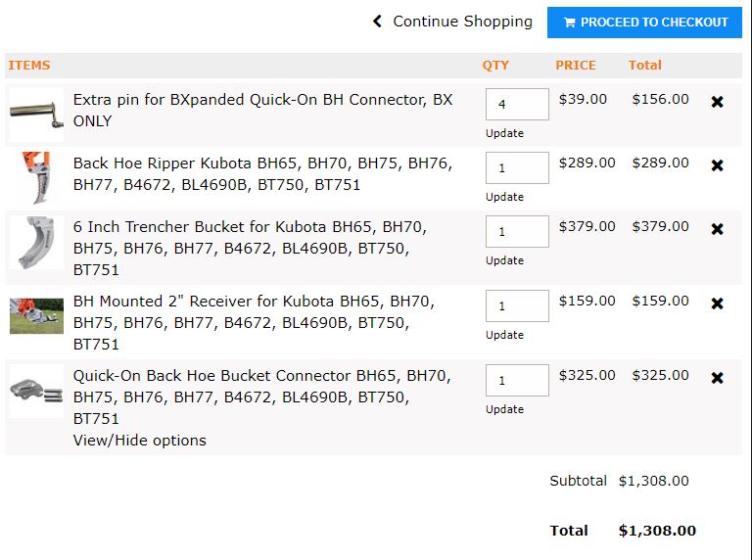The height and width of the screenshot is (560, 752).
Task: Click the Proceed to Checkout button
Action: [644, 23]
